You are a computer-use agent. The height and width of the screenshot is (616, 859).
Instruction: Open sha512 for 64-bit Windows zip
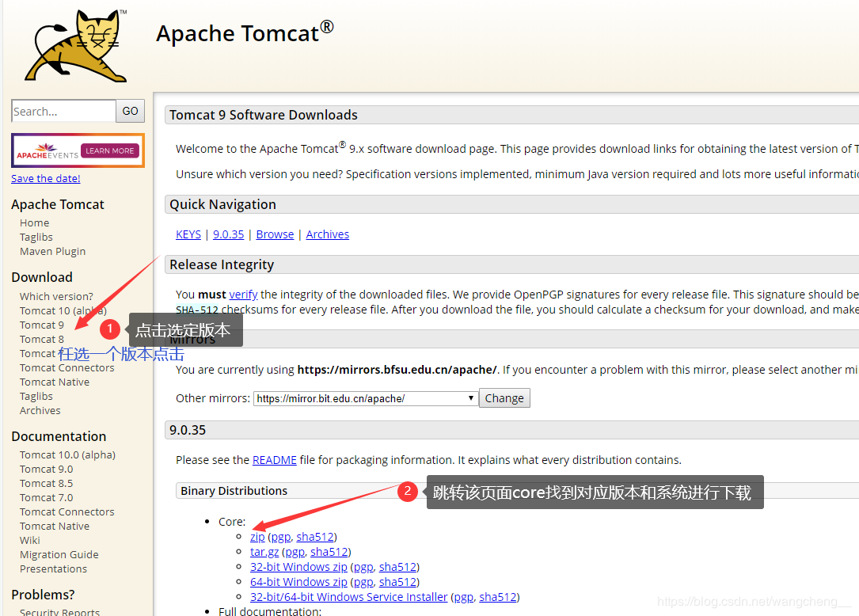[397, 582]
